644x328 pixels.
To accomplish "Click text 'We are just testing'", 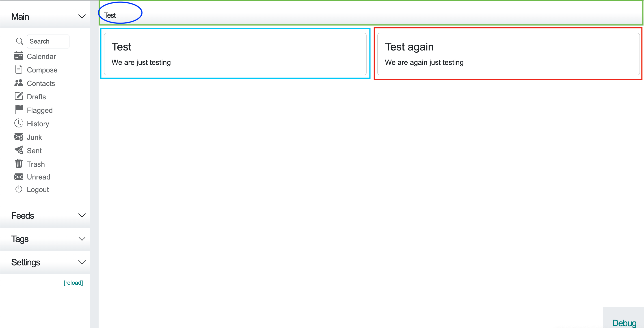I will (x=141, y=62).
